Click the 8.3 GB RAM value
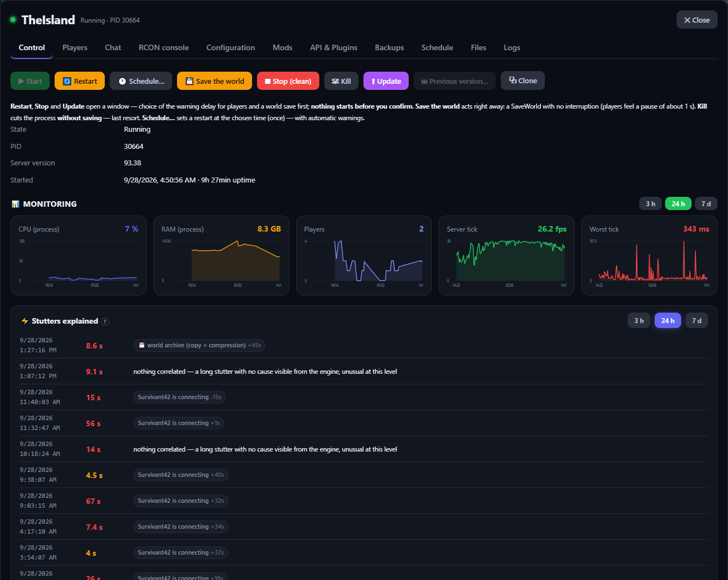 point(269,229)
